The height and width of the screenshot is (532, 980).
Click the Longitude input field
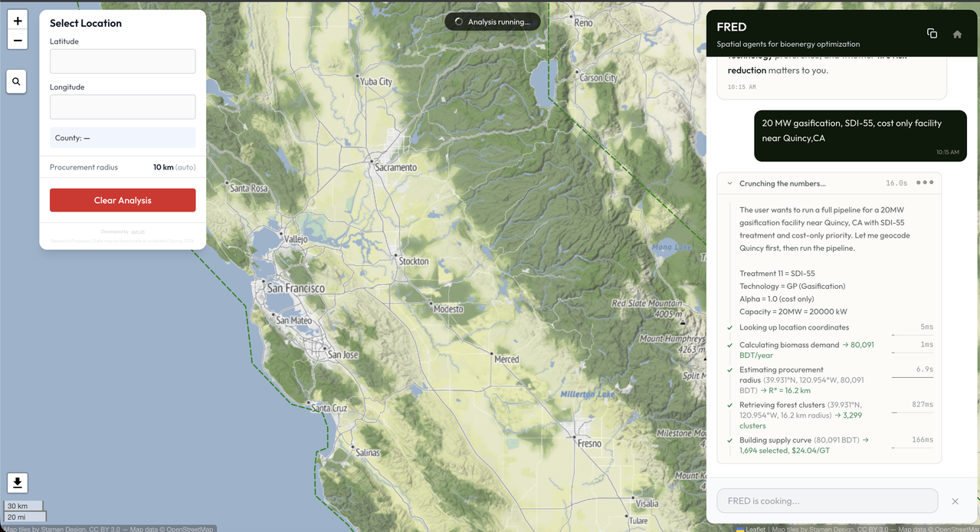point(123,107)
